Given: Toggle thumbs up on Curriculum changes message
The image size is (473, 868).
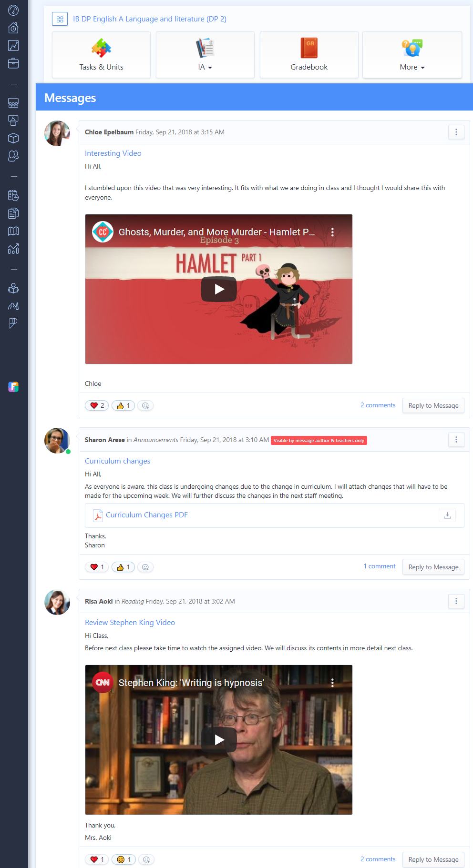Looking at the screenshot, I should point(123,567).
